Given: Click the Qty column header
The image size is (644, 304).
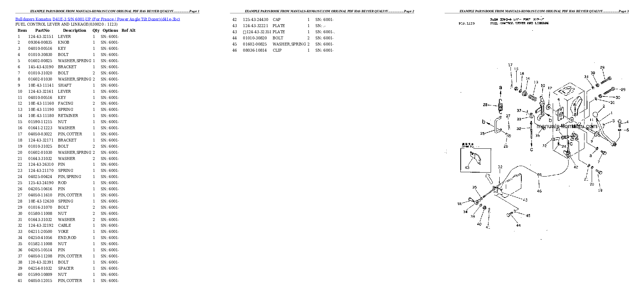Looking at the screenshot, I should pos(96,30).
